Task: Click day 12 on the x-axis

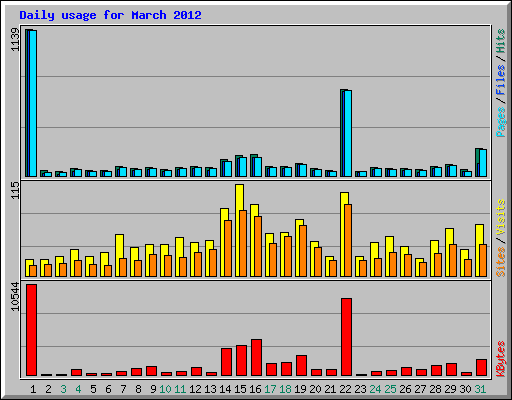Action: [x=195, y=389]
